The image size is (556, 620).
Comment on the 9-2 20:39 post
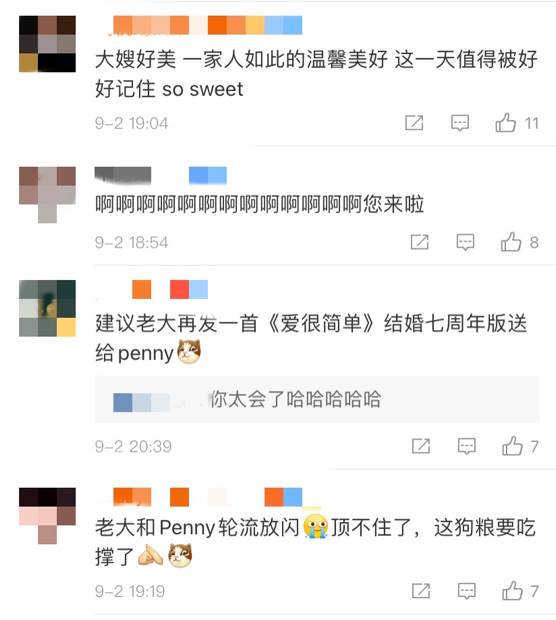pos(467,446)
